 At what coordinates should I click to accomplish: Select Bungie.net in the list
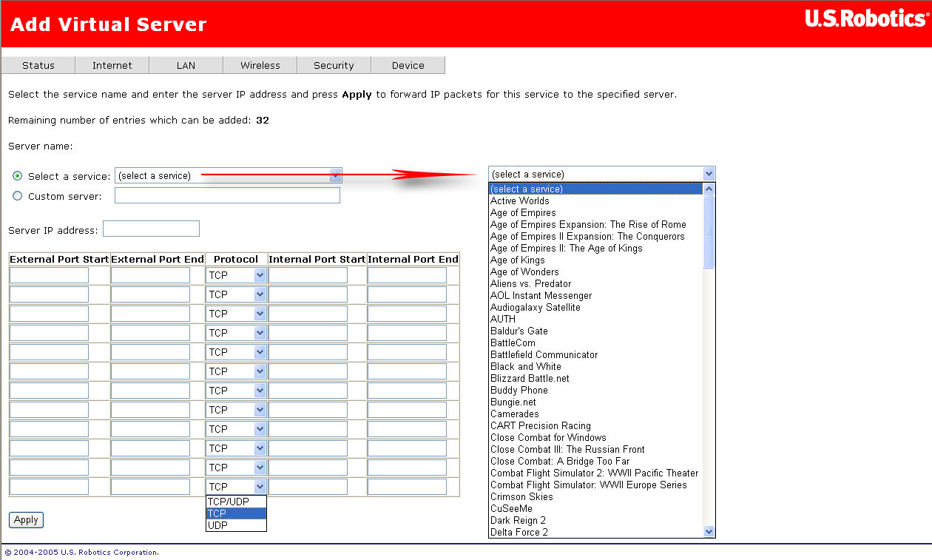click(x=596, y=402)
